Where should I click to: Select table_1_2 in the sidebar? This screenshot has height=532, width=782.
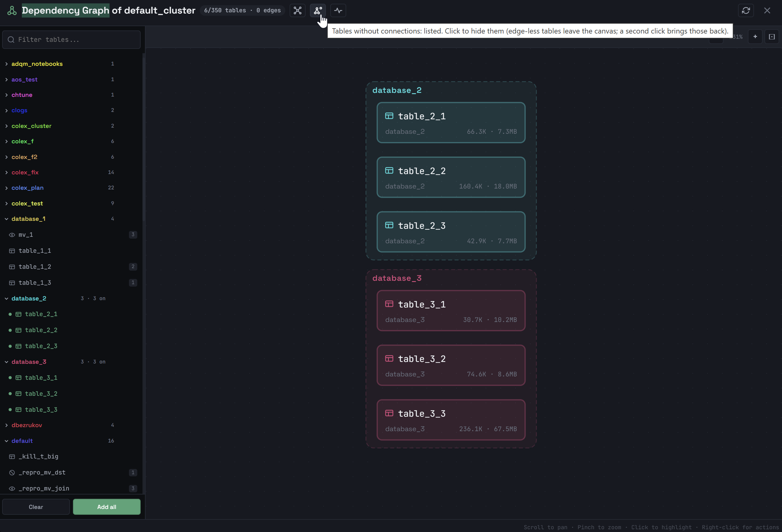point(72,267)
